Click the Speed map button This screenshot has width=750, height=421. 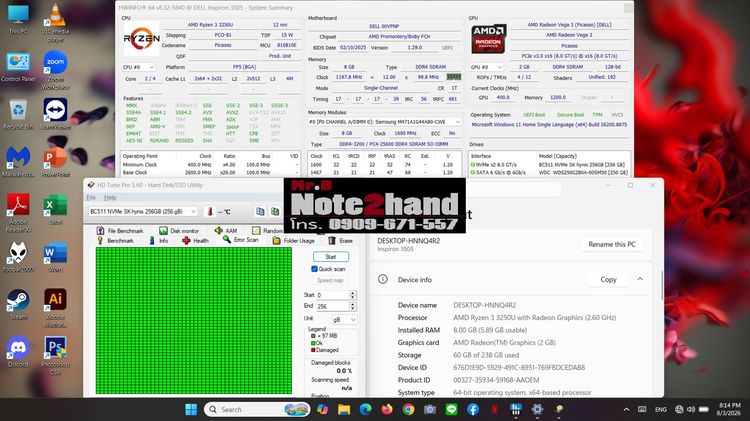point(330,280)
